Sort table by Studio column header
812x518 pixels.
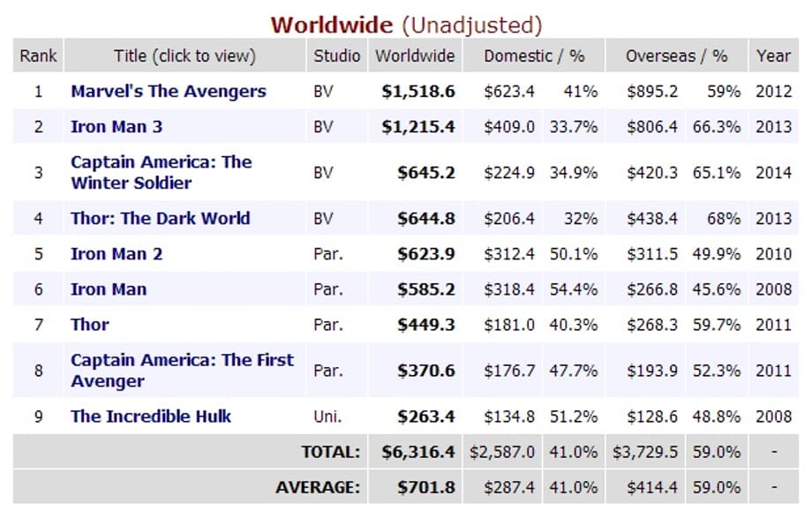coord(336,56)
